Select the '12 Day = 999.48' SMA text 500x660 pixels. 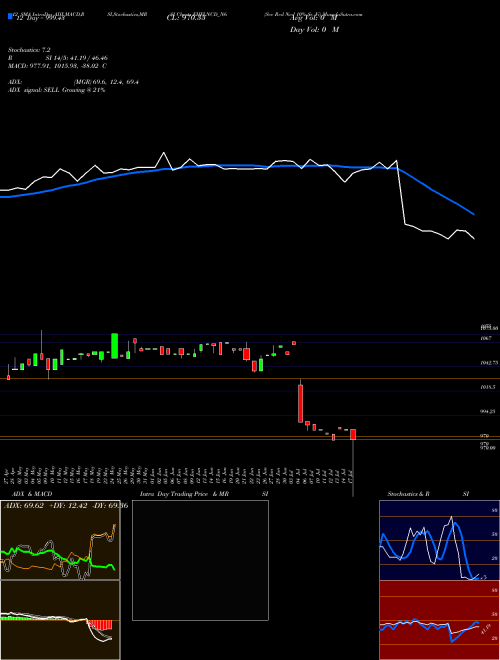(39, 18)
